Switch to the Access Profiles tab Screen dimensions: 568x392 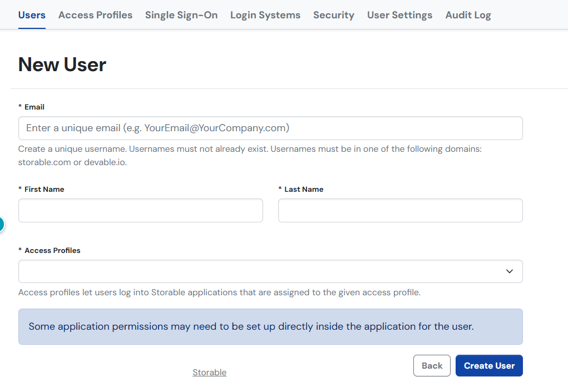tap(95, 15)
